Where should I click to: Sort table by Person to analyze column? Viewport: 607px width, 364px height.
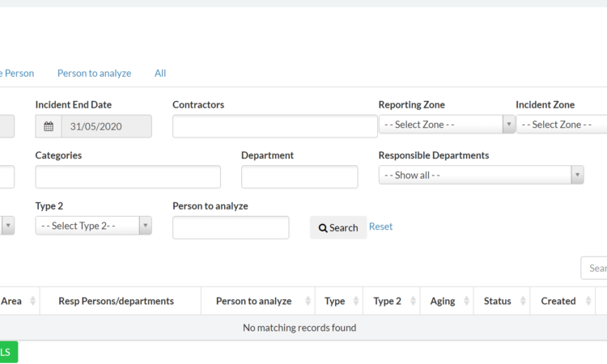point(308,301)
